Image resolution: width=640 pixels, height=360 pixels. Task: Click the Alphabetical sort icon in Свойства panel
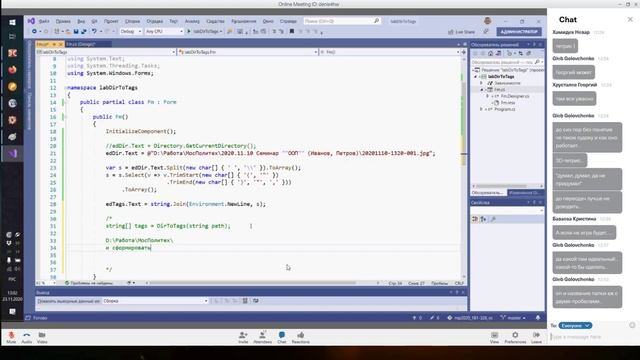(x=483, y=219)
